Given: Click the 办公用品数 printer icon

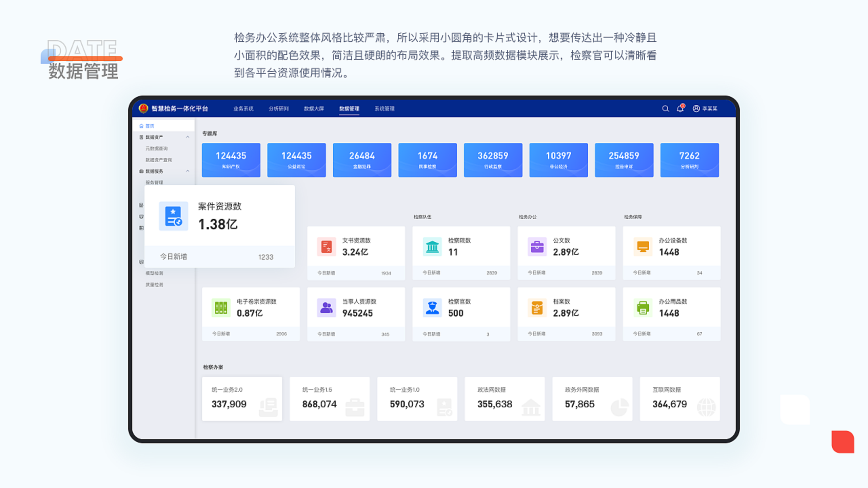Looking at the screenshot, I should point(643,308).
